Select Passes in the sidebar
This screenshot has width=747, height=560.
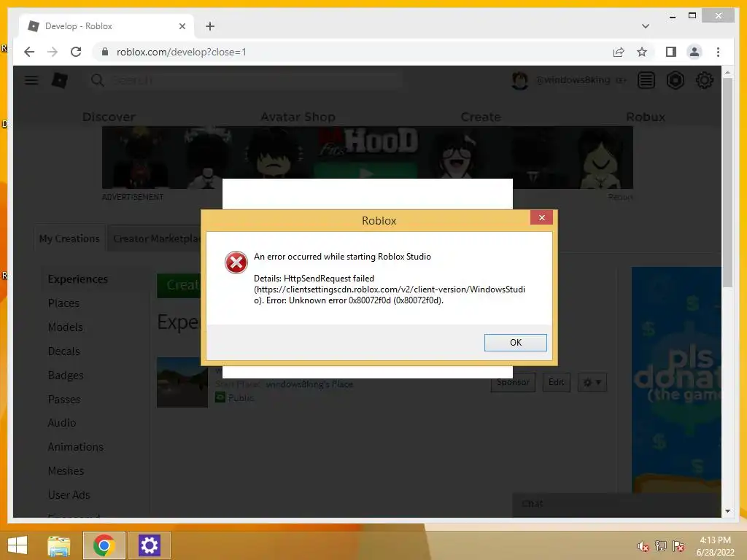click(64, 399)
